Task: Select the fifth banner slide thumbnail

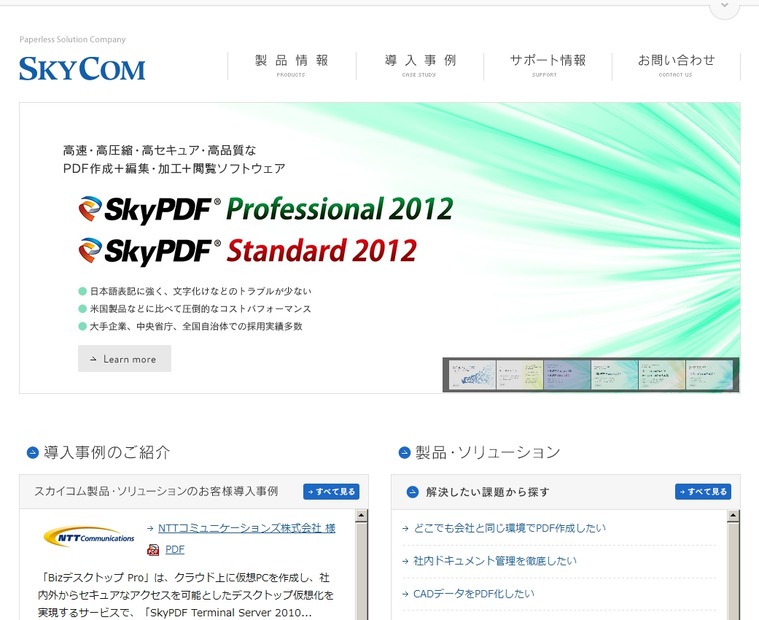Action: click(x=662, y=374)
